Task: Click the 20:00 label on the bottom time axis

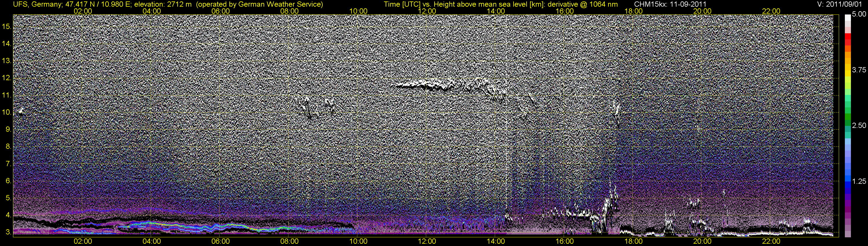Action: (702, 241)
